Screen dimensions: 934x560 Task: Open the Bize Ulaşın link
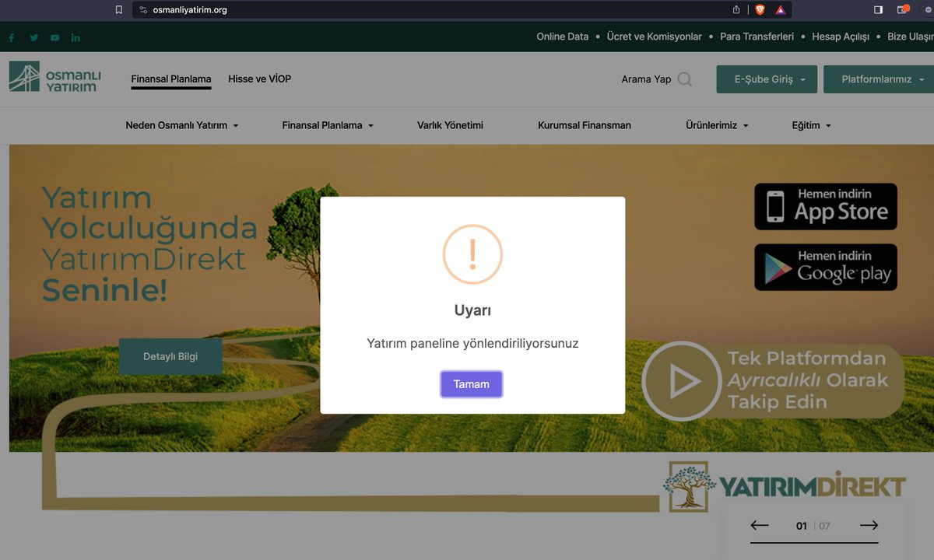coord(911,37)
